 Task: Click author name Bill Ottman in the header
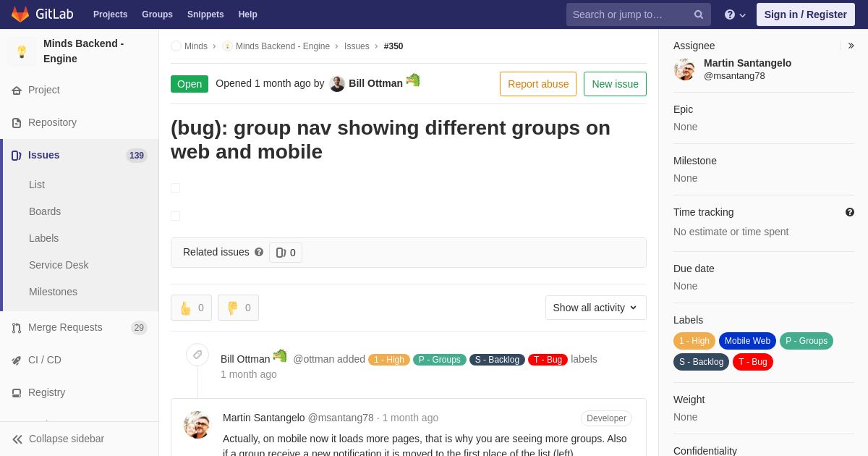375,83
